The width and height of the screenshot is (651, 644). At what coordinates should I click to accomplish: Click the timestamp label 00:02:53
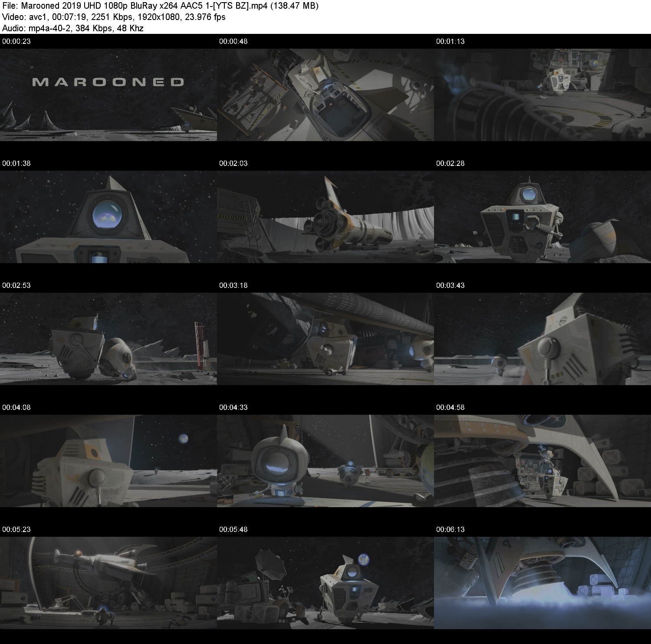tap(16, 285)
